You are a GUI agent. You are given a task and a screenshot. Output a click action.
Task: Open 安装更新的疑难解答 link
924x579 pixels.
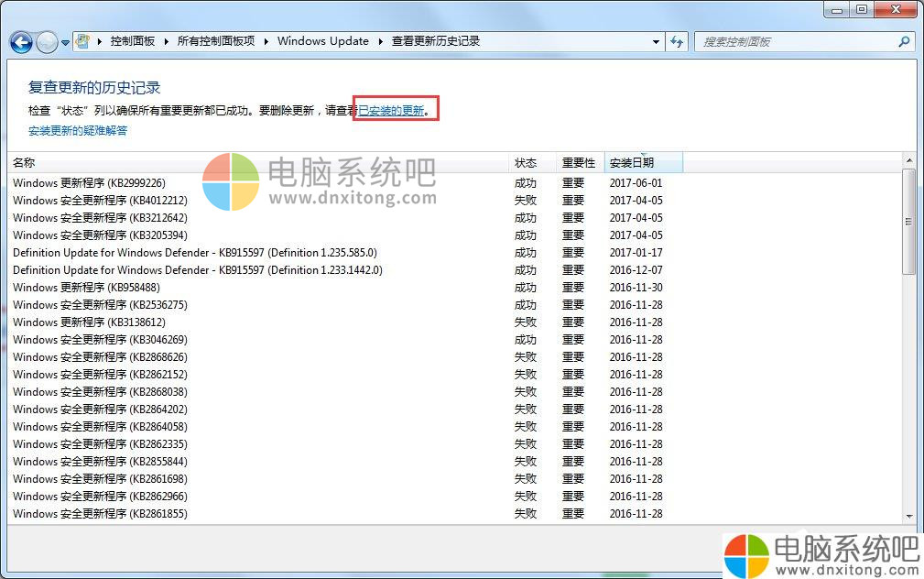click(78, 130)
